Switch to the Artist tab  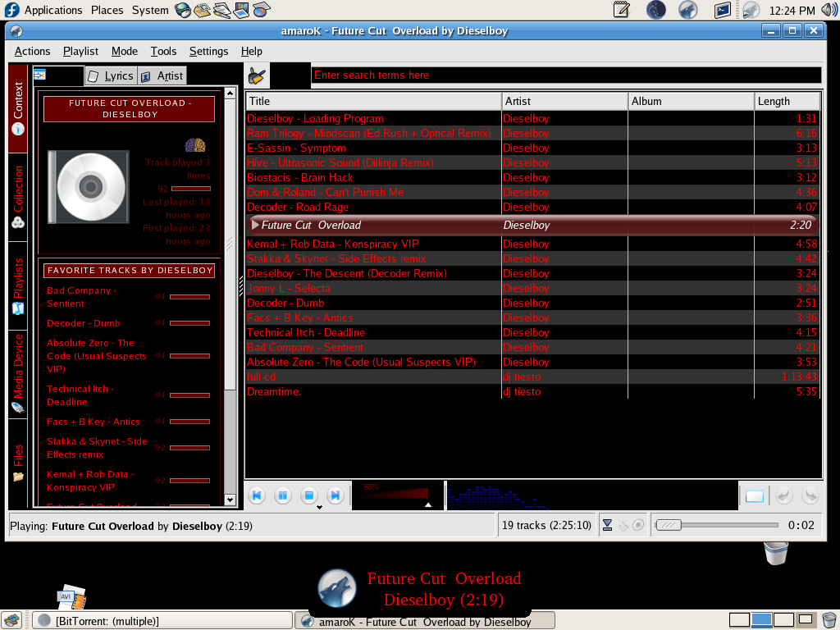point(162,76)
